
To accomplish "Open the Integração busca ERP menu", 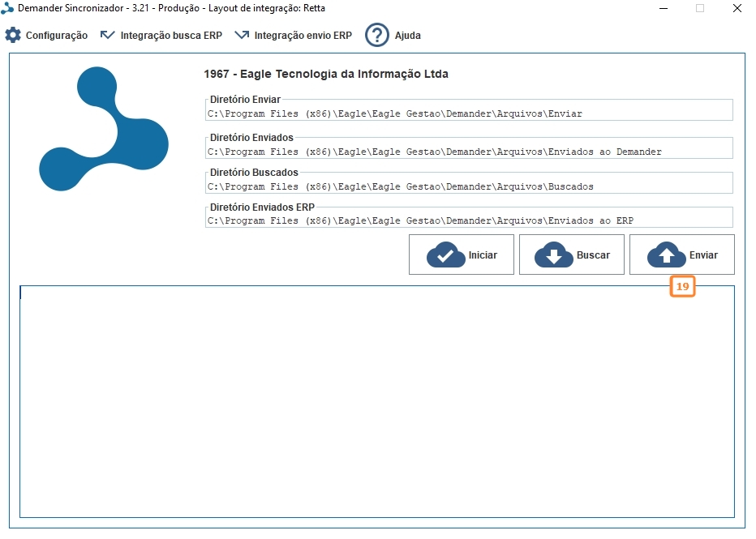I will (171, 35).
